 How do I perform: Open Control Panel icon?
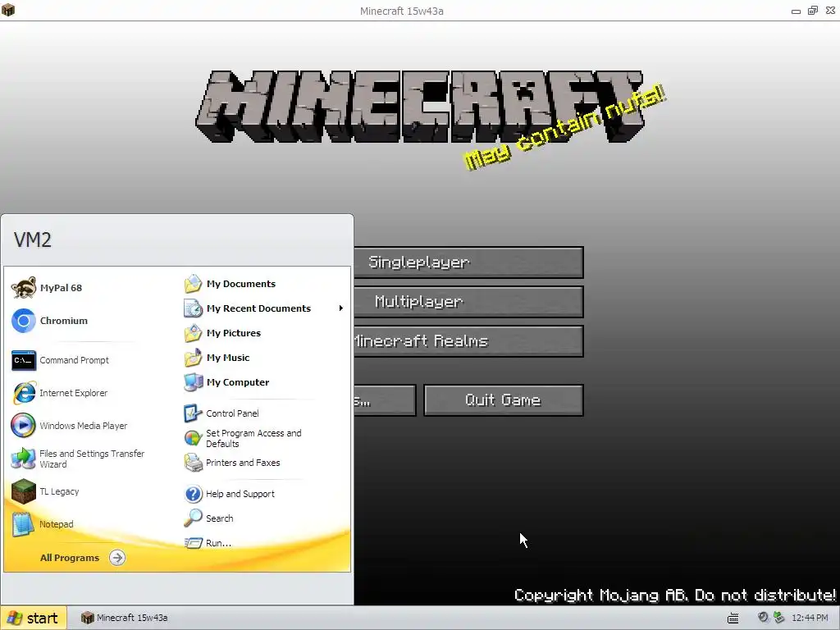(193, 413)
